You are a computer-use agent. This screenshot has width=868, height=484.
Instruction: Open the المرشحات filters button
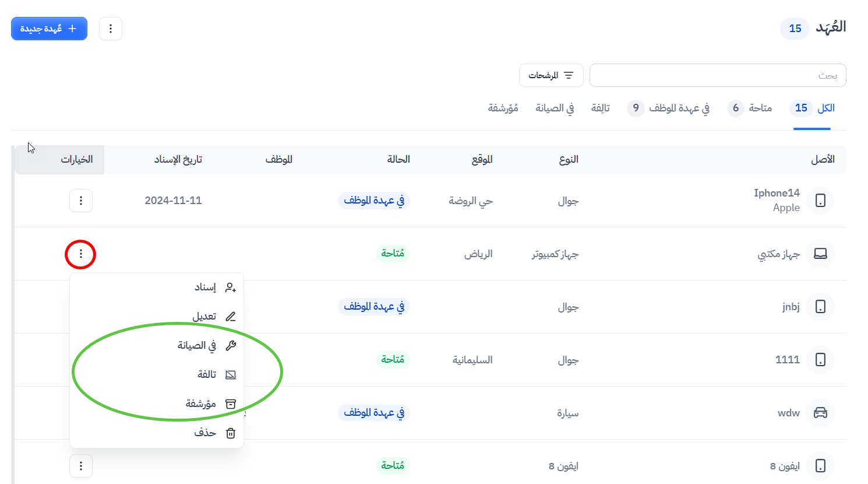551,75
